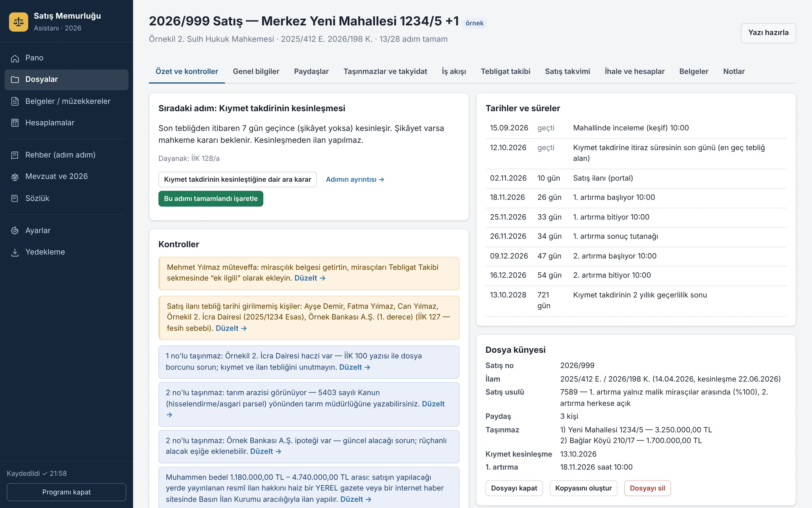Click the gear icon beside Ayarlar

[x=15, y=231]
